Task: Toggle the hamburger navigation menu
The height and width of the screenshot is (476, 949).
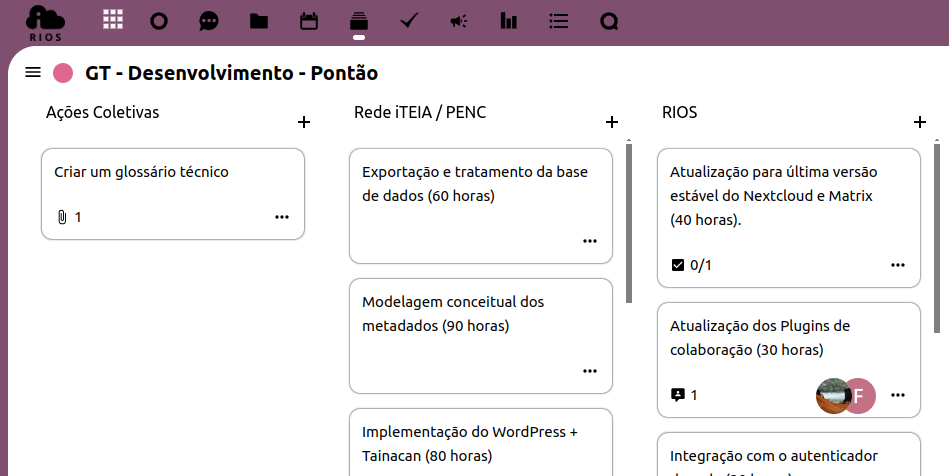Action: click(33, 73)
